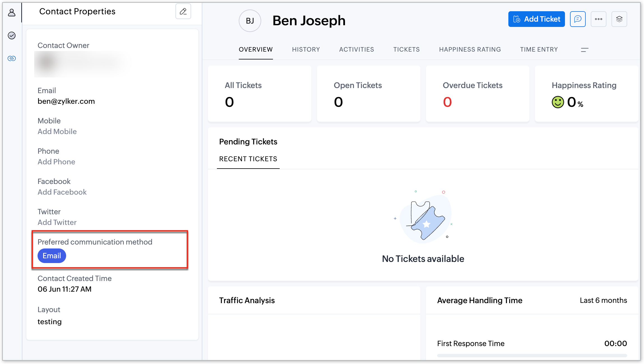Click the Add Twitter link
The width and height of the screenshot is (644, 364).
tap(57, 222)
